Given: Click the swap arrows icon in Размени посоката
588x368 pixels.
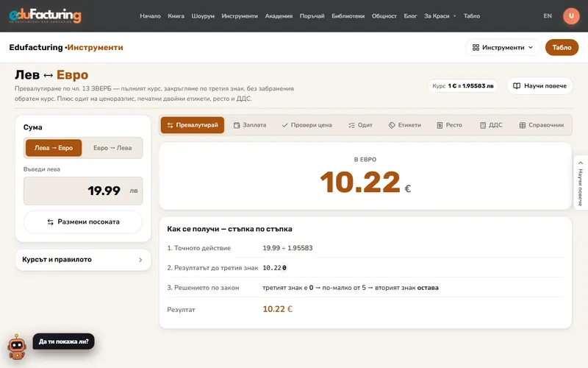Looking at the screenshot, I should coord(50,222).
